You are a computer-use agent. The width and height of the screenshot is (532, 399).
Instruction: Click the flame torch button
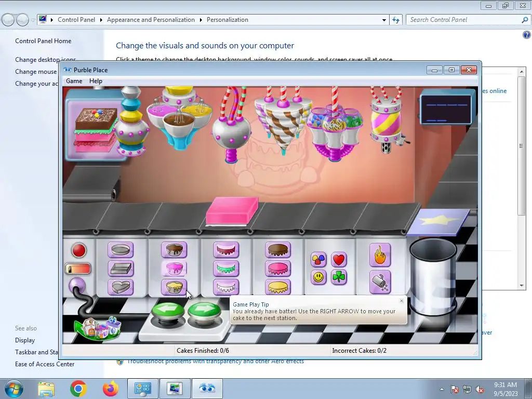(380, 255)
